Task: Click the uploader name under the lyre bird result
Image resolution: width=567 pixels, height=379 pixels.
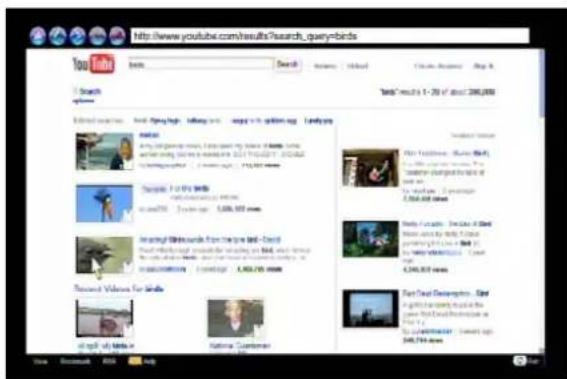Action: tap(163, 269)
